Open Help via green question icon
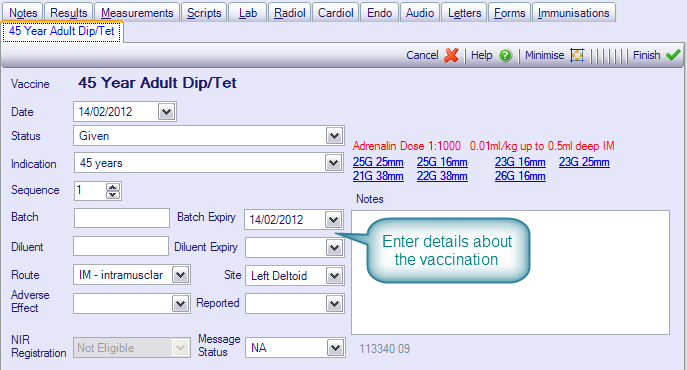This screenshot has height=370, width=687. click(505, 56)
